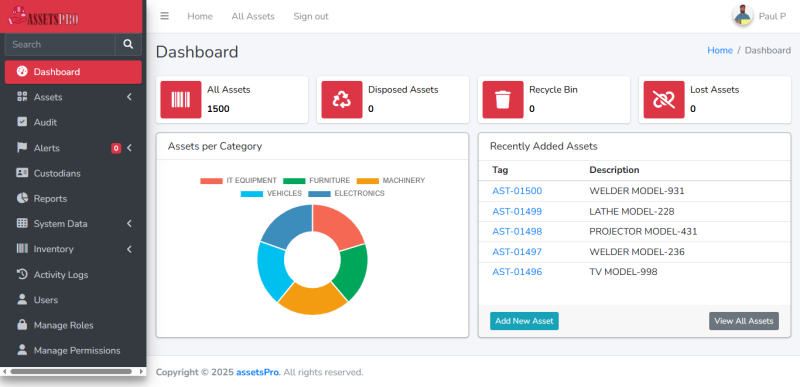Open asset tag AST-01496
The width and height of the screenshot is (800, 387).
coord(517,272)
